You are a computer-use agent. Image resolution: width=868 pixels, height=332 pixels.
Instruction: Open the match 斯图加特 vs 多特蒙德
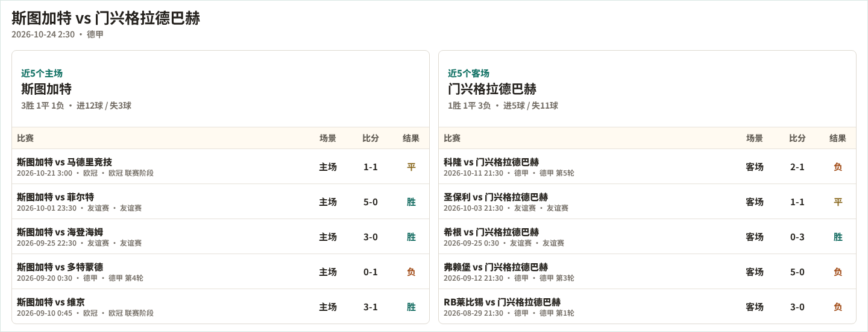pyautogui.click(x=60, y=267)
